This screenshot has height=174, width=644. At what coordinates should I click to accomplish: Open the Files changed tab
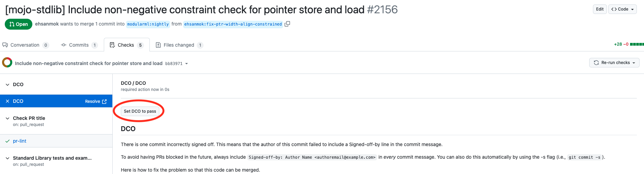tap(179, 45)
